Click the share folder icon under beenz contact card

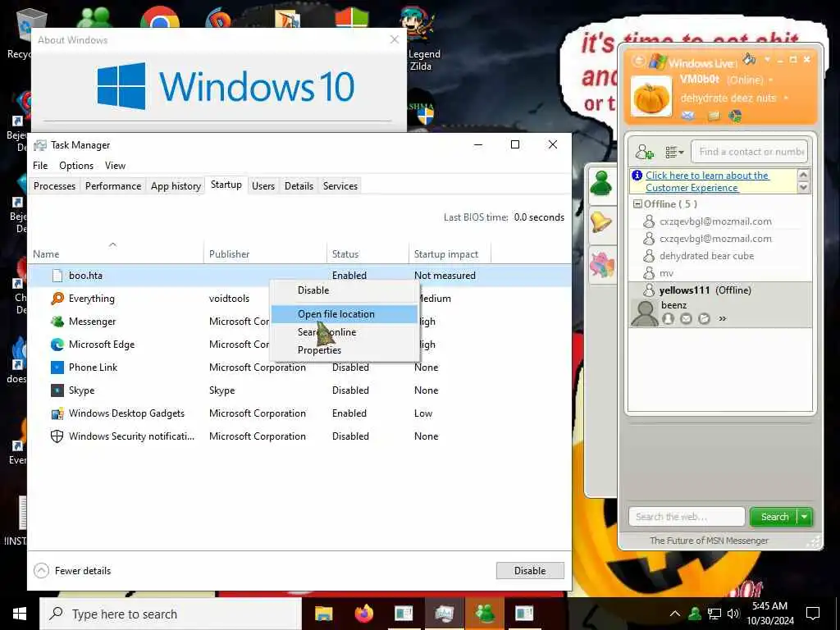click(x=705, y=319)
